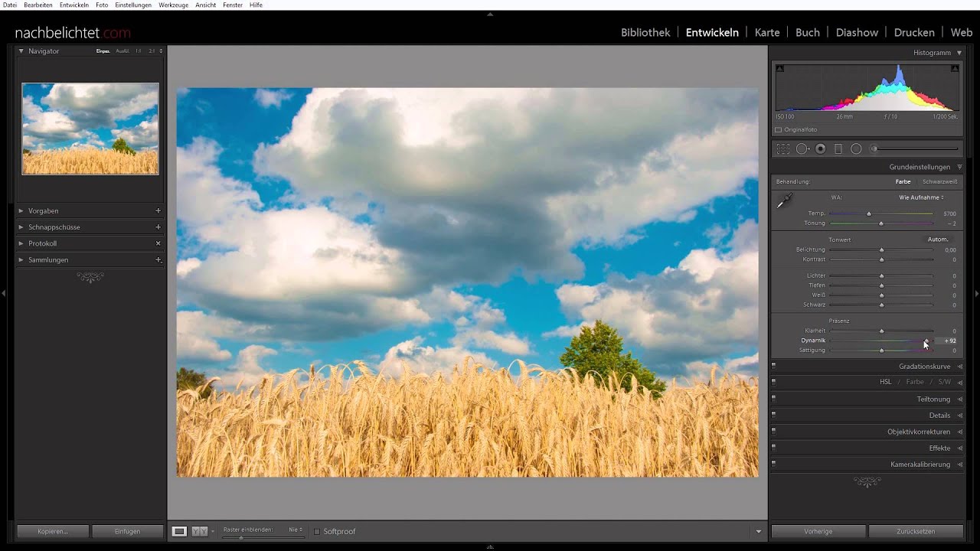Pick the white balance eyedropper

[x=785, y=201]
